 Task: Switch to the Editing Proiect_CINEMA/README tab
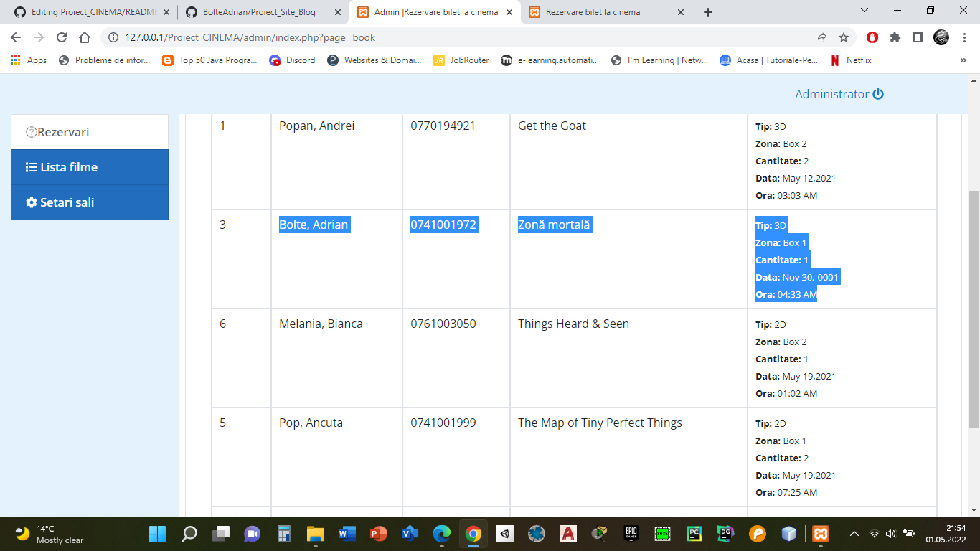[x=91, y=12]
